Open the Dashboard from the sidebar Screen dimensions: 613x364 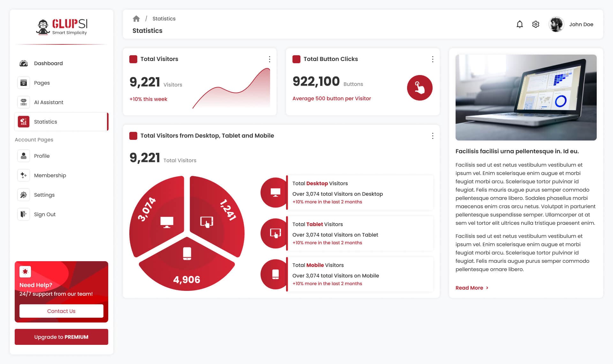point(48,63)
